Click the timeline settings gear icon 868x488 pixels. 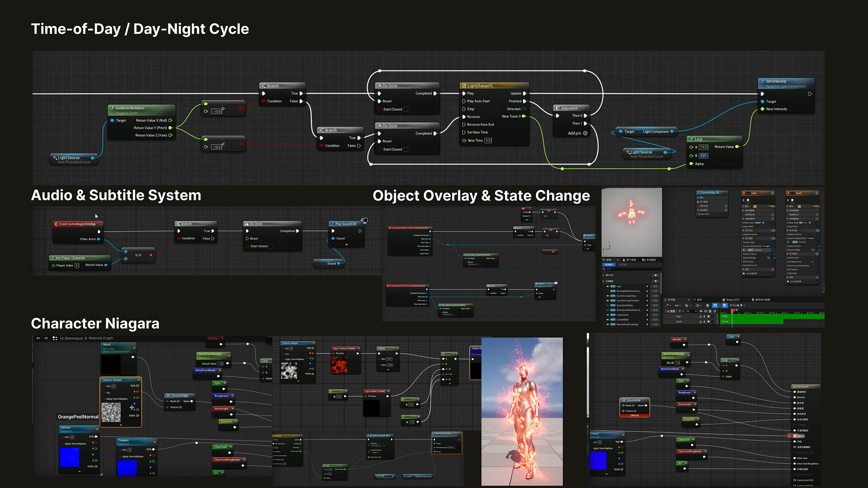click(x=714, y=311)
